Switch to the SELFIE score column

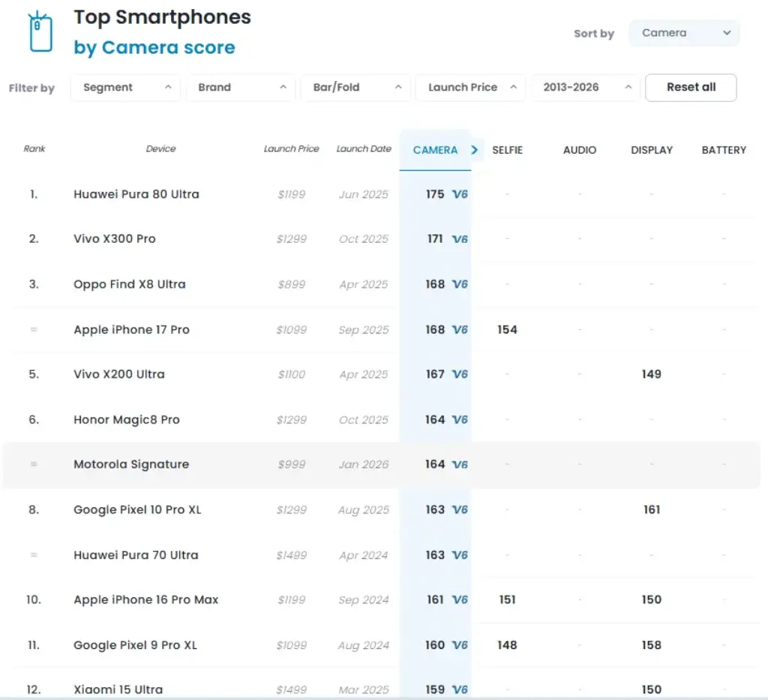coord(507,150)
